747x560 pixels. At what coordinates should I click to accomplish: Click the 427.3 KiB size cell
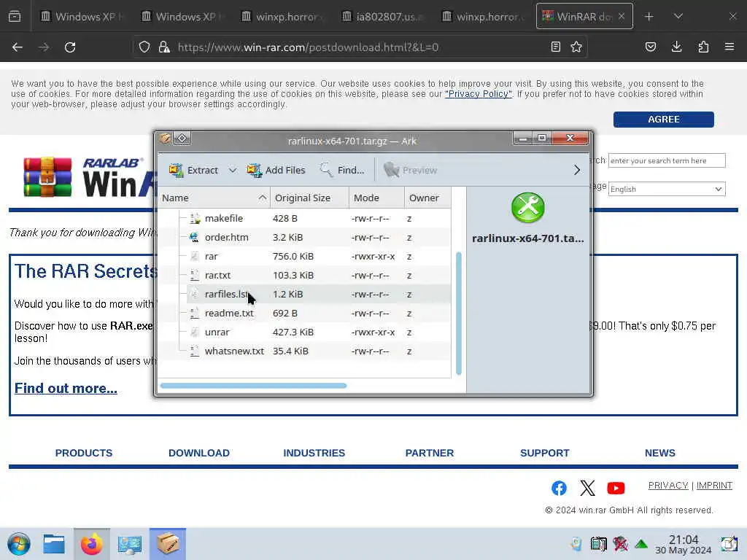[x=293, y=332]
